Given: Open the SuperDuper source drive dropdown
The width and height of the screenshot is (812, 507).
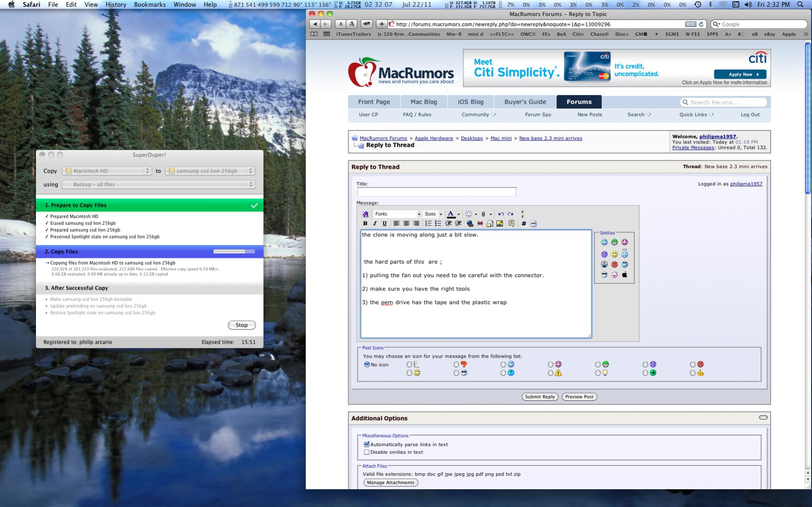Looking at the screenshot, I should (107, 171).
